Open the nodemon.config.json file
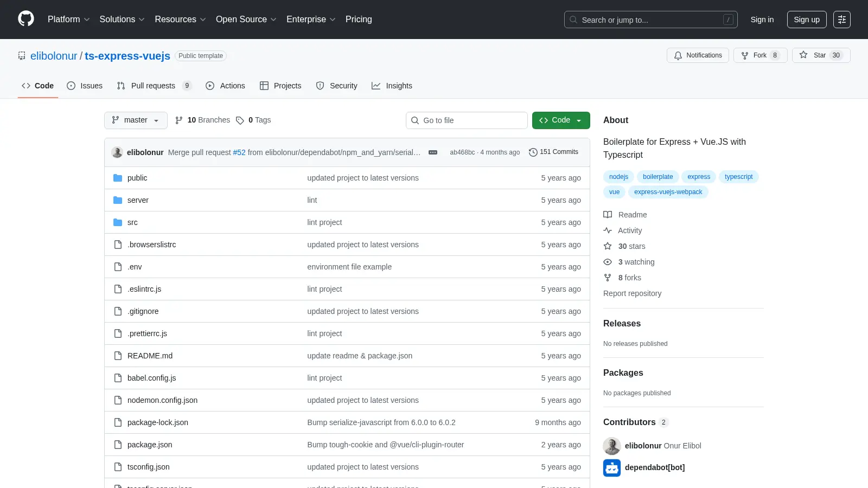 pyautogui.click(x=162, y=400)
